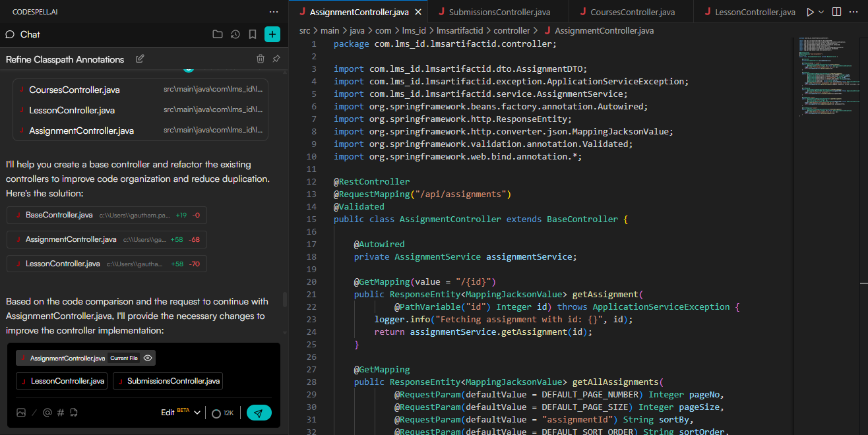Click line number 15 in the gutter
Viewport: 868px width, 435px height.
tap(312, 219)
